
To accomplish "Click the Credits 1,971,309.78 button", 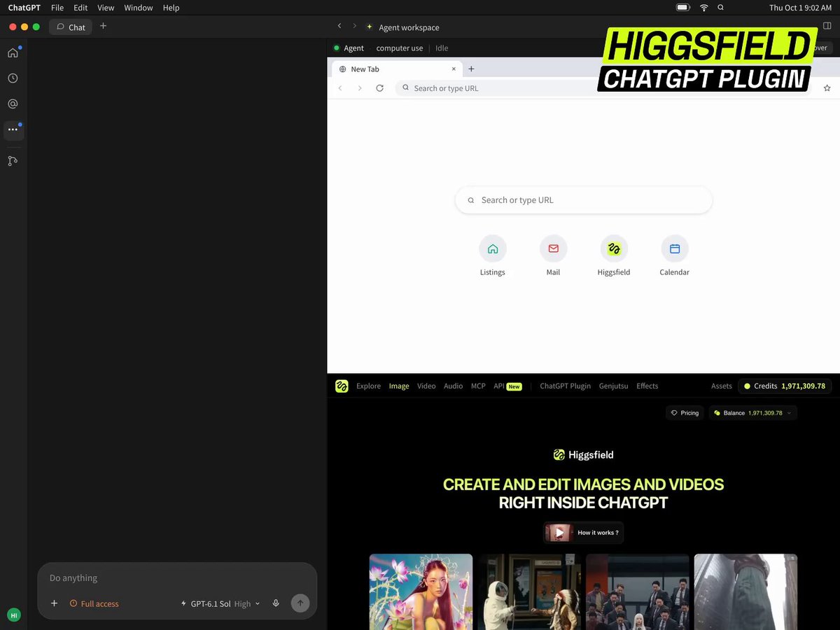I will click(x=784, y=386).
